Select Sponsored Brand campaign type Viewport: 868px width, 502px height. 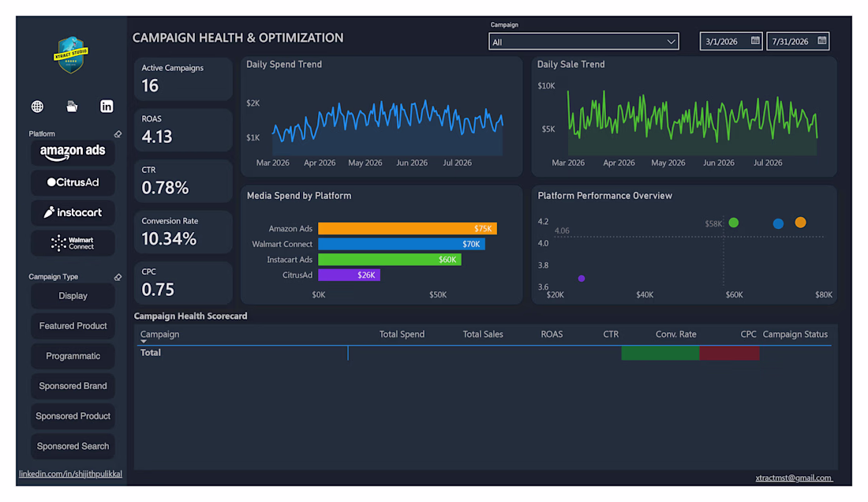pyautogui.click(x=73, y=386)
